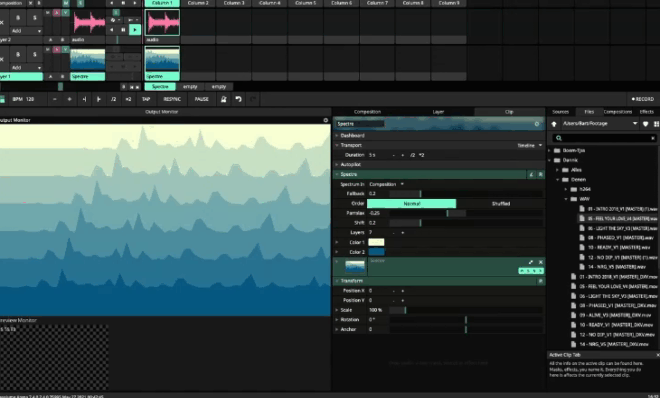660x398 pixels.
Task: Expand the h264 folder
Action: 566,189
